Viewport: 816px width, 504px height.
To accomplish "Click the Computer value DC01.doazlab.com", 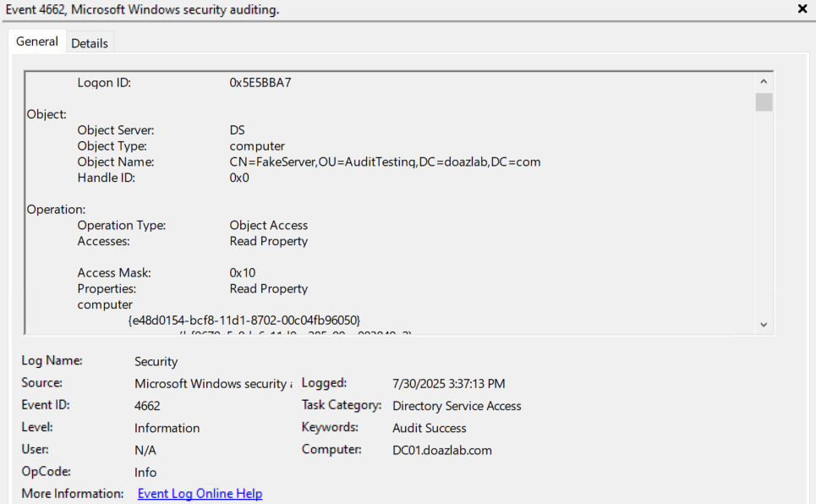I will (x=442, y=450).
